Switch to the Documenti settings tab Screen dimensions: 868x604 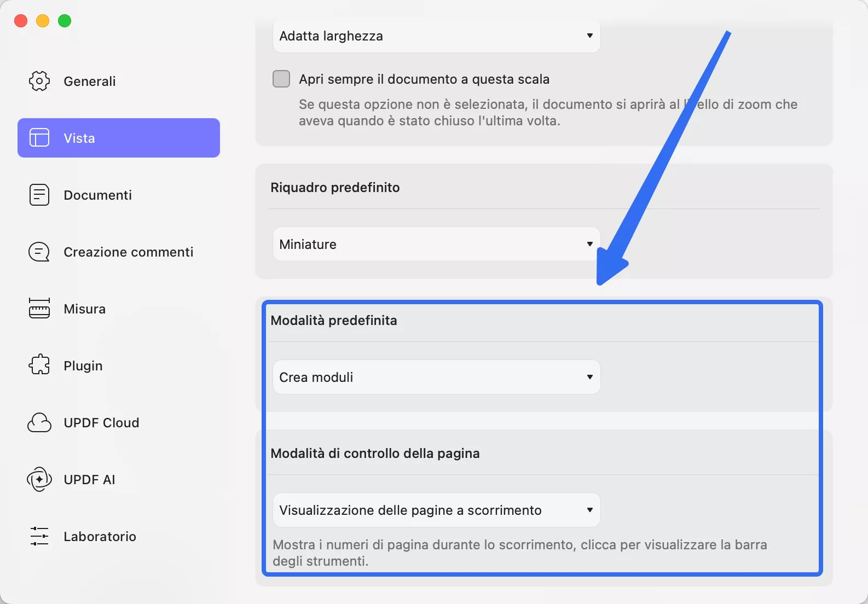click(x=97, y=195)
